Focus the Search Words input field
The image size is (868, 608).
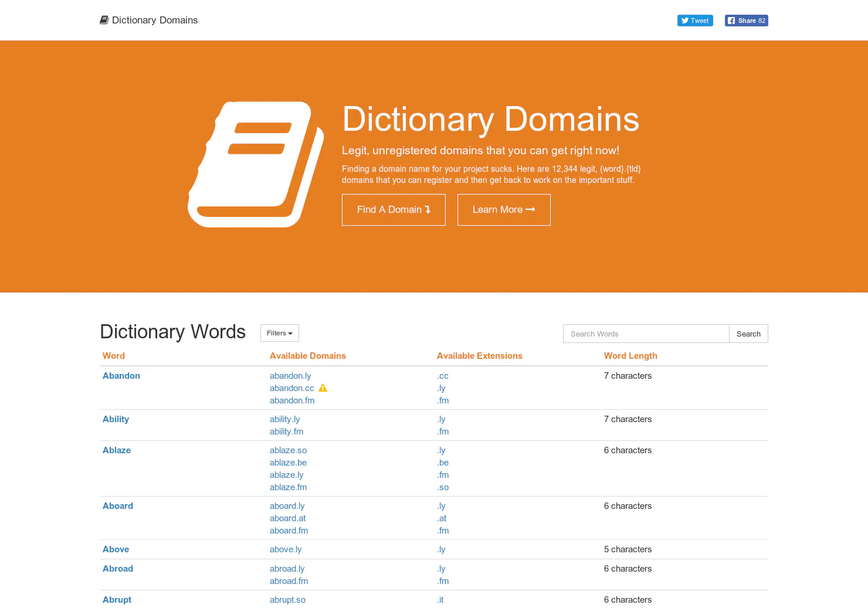tap(646, 334)
